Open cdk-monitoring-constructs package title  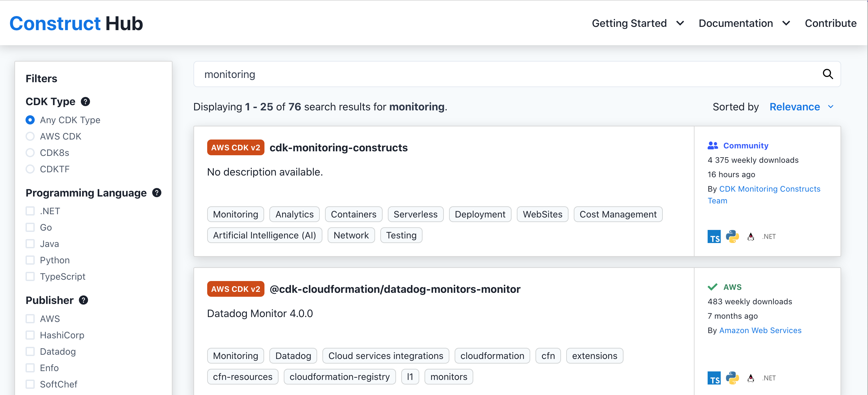[x=338, y=147]
